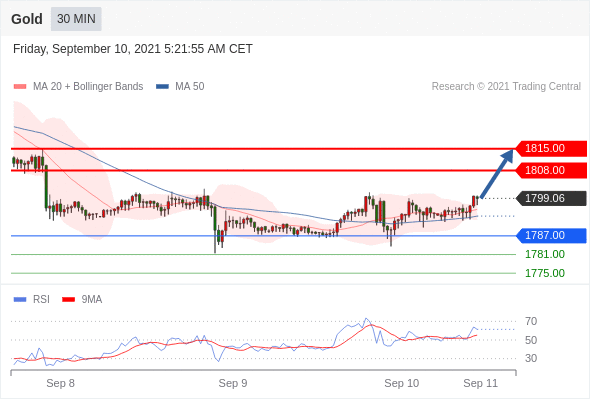Select the timestamp 'Friday, September 10, 2021 5:21:55 AM CET'
The height and width of the screenshot is (400, 590).
(x=133, y=49)
